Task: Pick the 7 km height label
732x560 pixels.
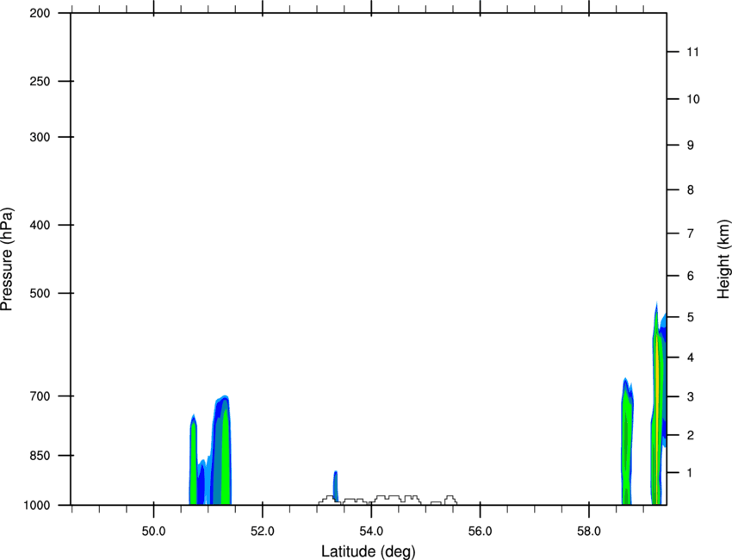Action: coord(691,233)
